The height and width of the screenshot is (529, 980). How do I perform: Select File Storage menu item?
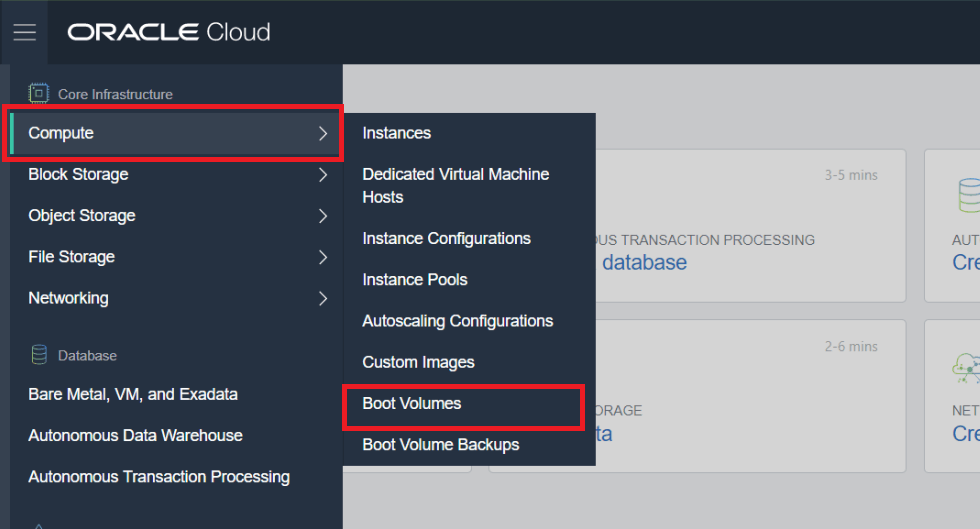coord(175,257)
